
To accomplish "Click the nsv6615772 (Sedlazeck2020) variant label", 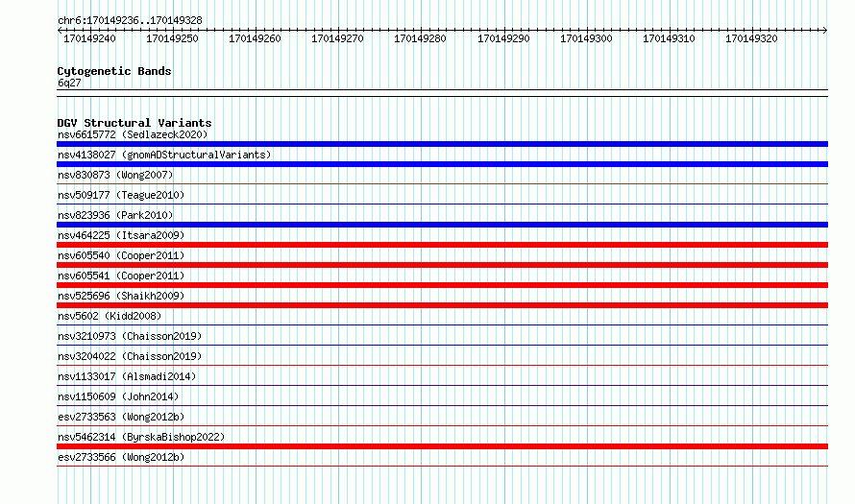I will click(x=133, y=134).
